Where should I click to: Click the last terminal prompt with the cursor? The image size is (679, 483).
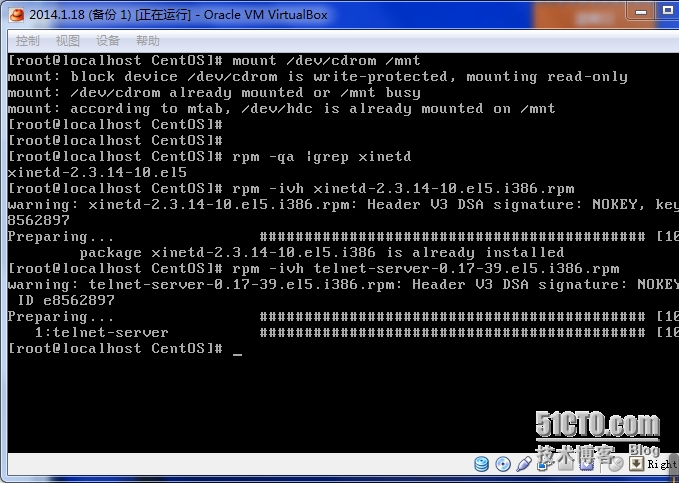[125, 349]
